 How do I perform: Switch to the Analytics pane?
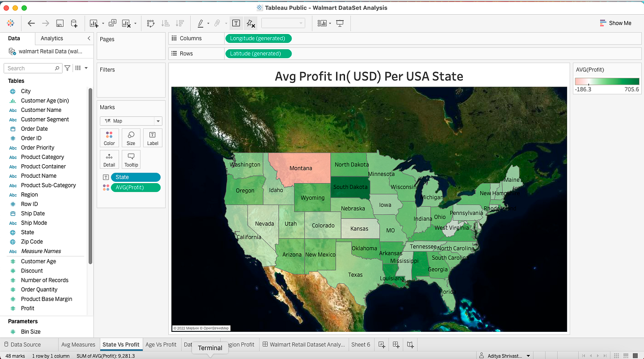coord(51,38)
